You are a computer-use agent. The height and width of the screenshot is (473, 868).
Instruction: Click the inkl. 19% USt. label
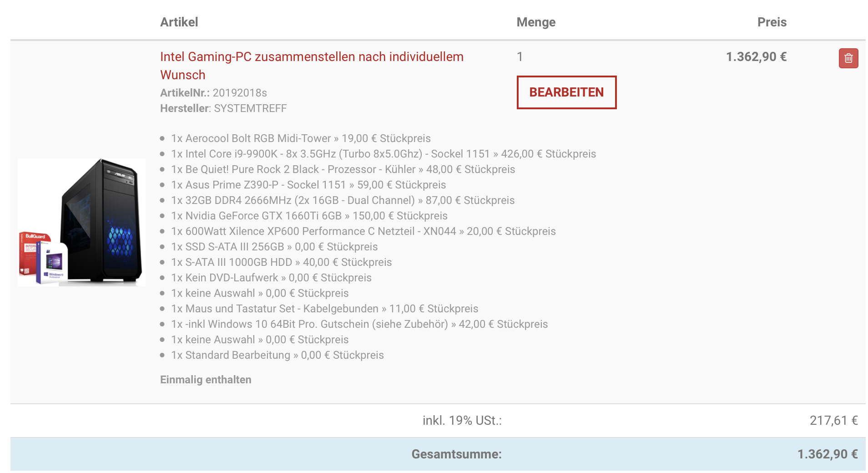click(462, 421)
